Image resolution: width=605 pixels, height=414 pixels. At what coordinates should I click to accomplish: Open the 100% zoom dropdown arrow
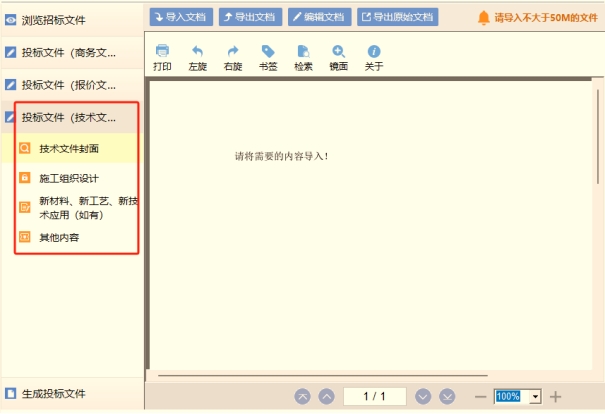(x=536, y=397)
